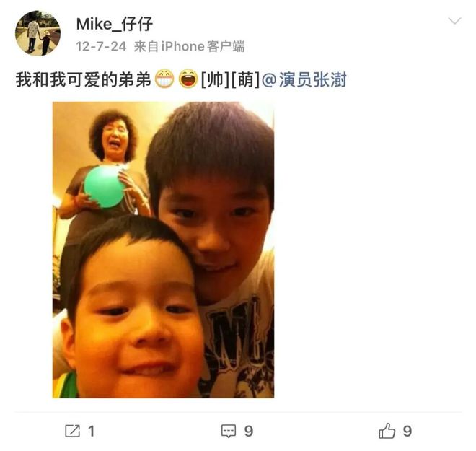Open the Mike_仔仔 profile avatar
Image resolution: width=476 pixels, height=451 pixels.
(x=38, y=33)
